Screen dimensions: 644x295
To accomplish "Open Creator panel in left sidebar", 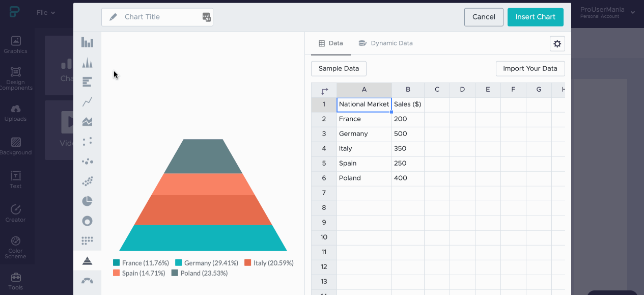I will coord(16,213).
